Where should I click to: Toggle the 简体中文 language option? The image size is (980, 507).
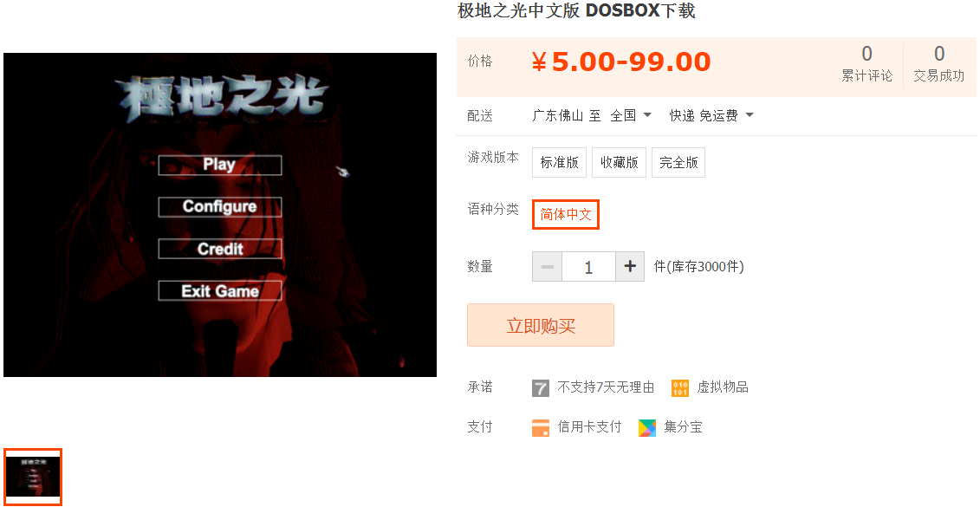click(x=566, y=214)
